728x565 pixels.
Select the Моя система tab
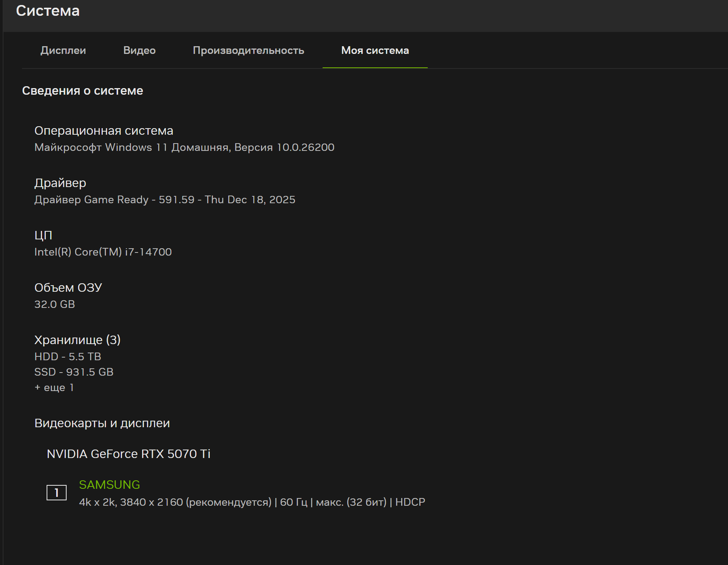click(x=375, y=50)
